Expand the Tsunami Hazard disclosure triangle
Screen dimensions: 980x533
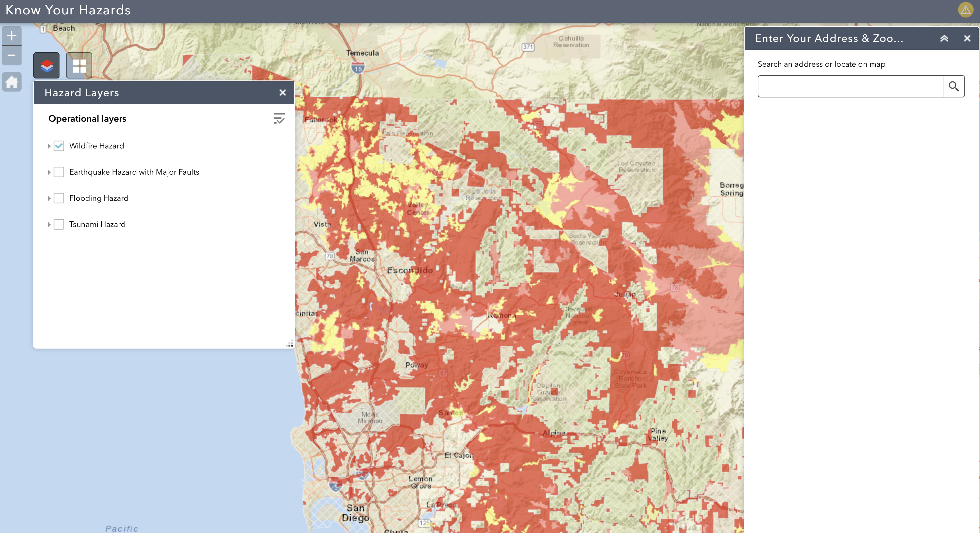point(49,225)
